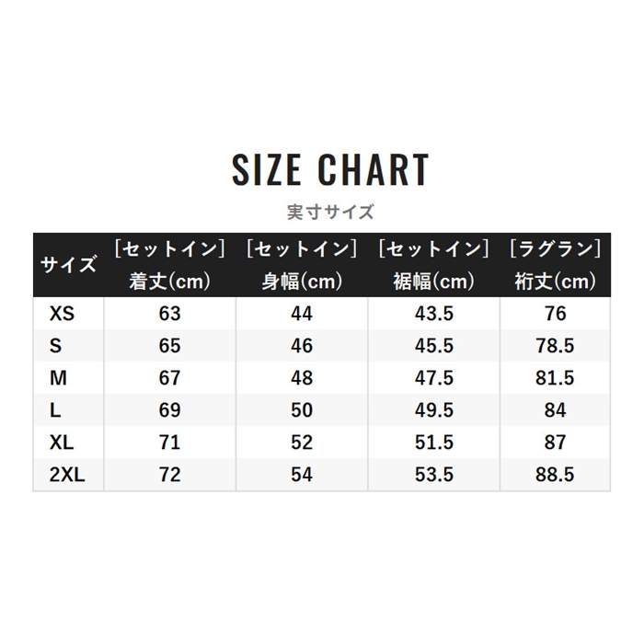Select the XS size row label

coord(63,314)
